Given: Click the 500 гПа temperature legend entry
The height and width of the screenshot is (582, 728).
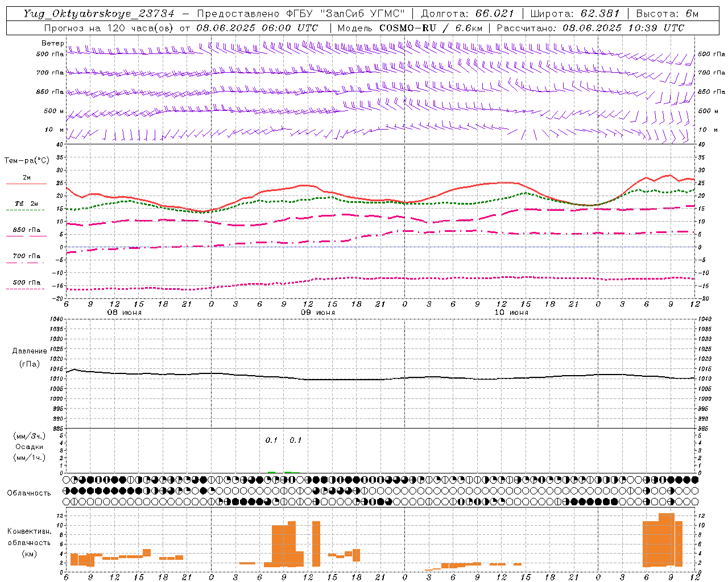Looking at the screenshot, I should click(x=26, y=282).
